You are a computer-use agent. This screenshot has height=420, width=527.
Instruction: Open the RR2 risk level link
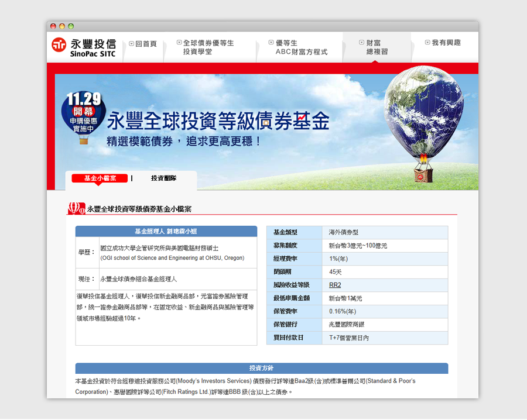point(335,285)
